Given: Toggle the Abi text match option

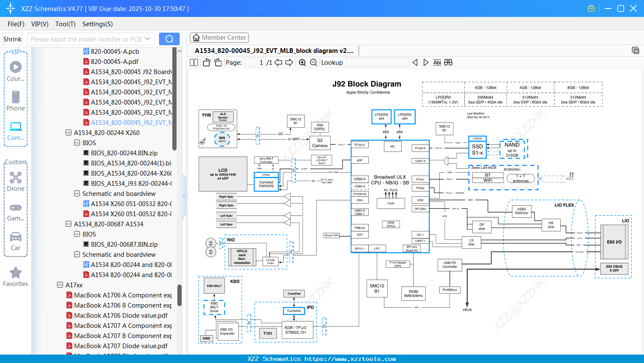Looking at the screenshot, I should pyautogui.click(x=437, y=63).
